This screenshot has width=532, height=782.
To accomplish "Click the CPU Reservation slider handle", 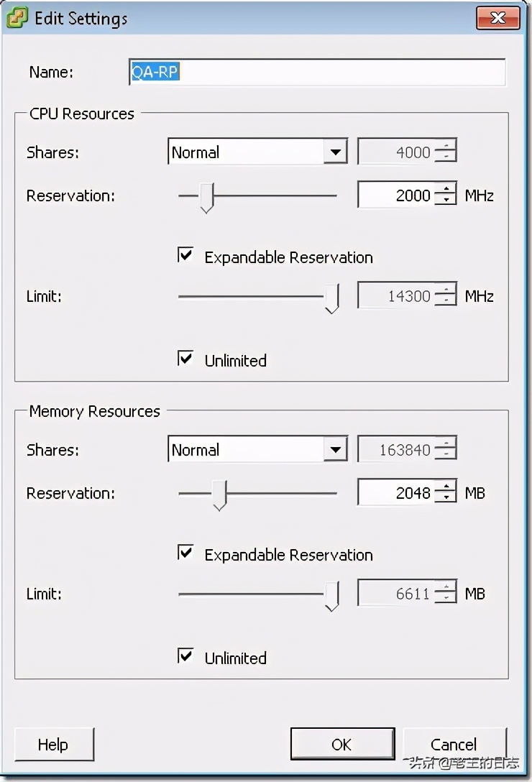I will pyautogui.click(x=206, y=195).
